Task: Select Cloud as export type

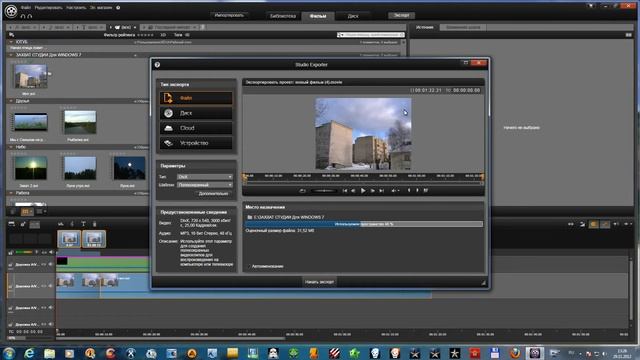Action: click(x=196, y=128)
